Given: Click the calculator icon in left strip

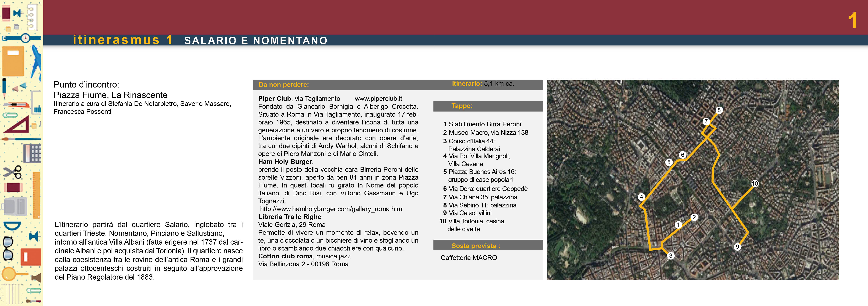Looking at the screenshot, I should click(x=32, y=153).
